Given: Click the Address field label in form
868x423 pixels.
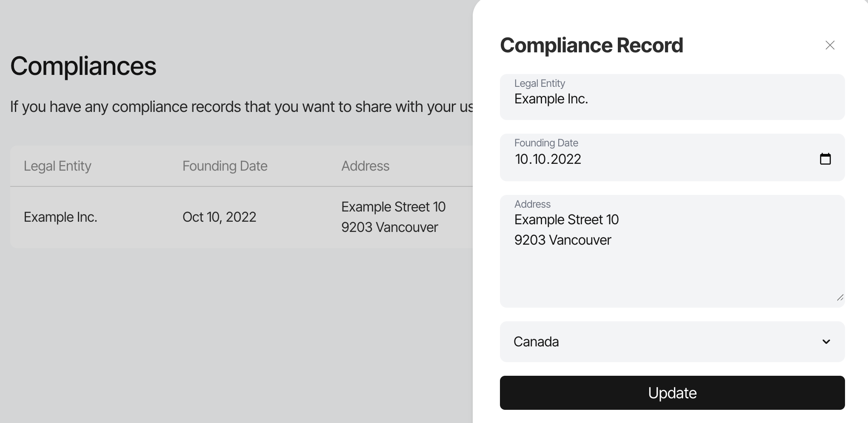Looking at the screenshot, I should tap(532, 204).
